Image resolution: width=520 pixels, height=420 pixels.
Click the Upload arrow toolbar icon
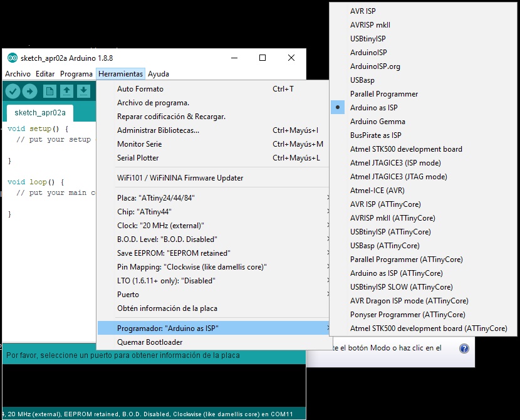(30, 91)
